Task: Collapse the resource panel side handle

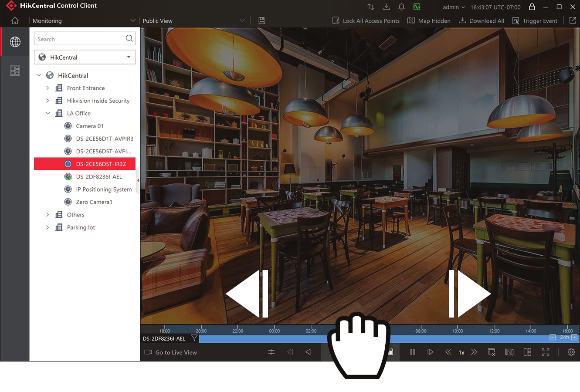Action: tap(138, 180)
